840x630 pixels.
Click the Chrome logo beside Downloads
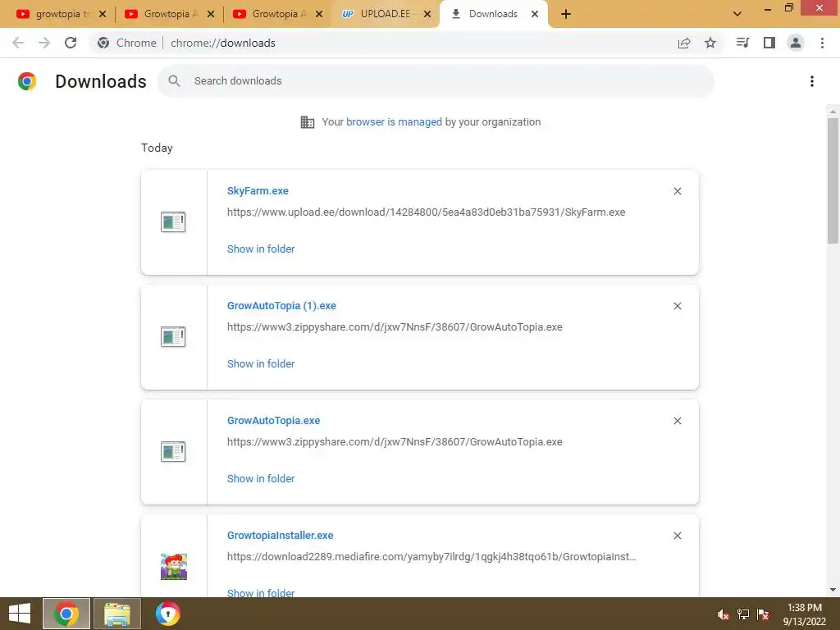pos(27,81)
